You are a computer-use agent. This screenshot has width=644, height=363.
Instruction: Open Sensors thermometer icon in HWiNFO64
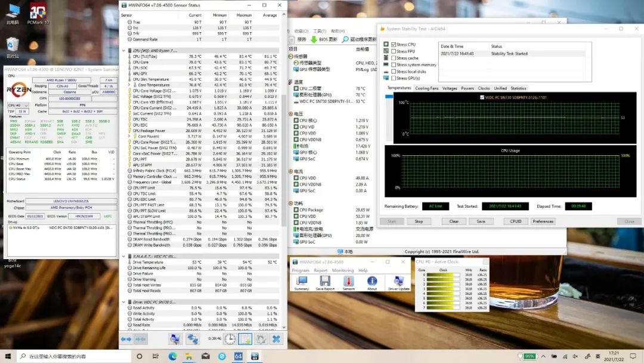[348, 282]
